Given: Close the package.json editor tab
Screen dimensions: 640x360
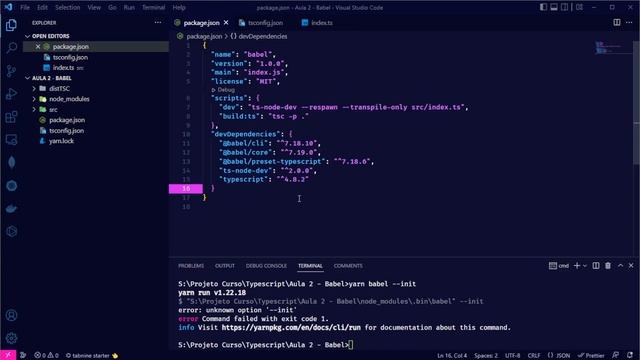Looking at the screenshot, I should pos(226,22).
